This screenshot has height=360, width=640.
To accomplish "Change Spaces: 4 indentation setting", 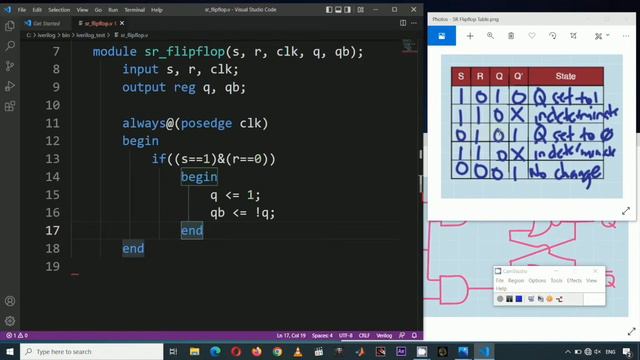I will (322, 336).
